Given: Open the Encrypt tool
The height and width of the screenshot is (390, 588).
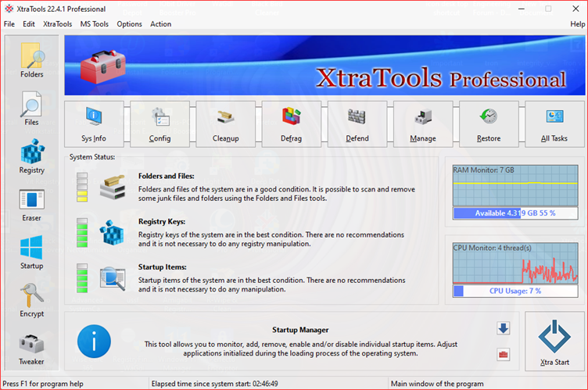Looking at the screenshot, I should tap(32, 300).
